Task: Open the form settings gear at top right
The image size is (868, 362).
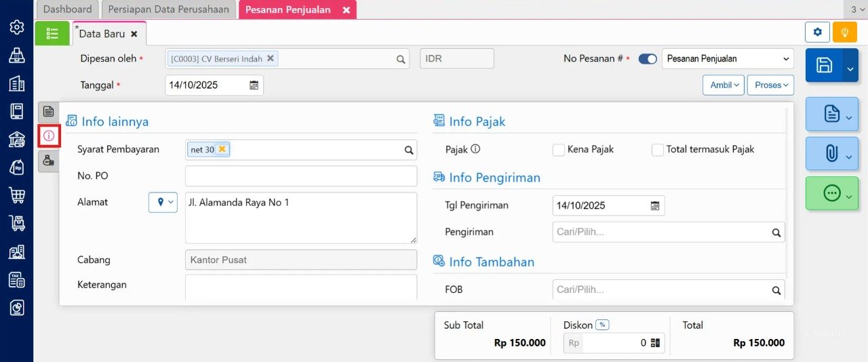Action: coord(817,32)
